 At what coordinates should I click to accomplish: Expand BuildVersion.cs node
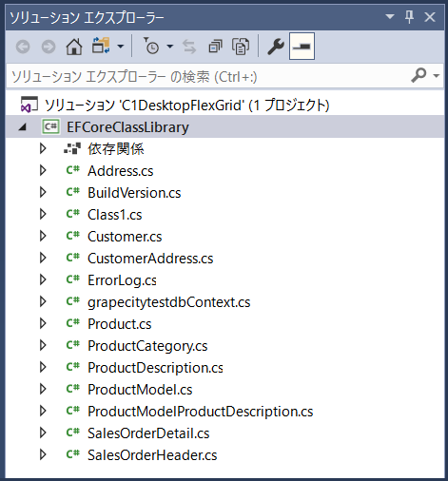pos(43,192)
